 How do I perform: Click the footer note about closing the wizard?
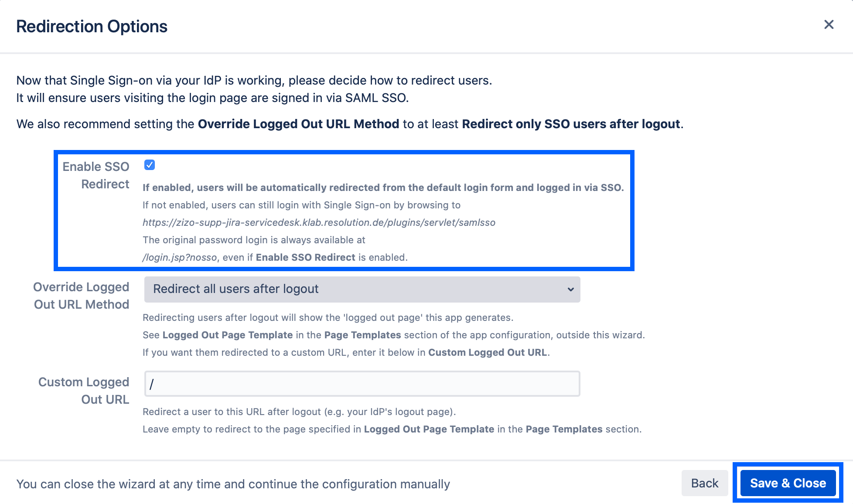pos(233,484)
